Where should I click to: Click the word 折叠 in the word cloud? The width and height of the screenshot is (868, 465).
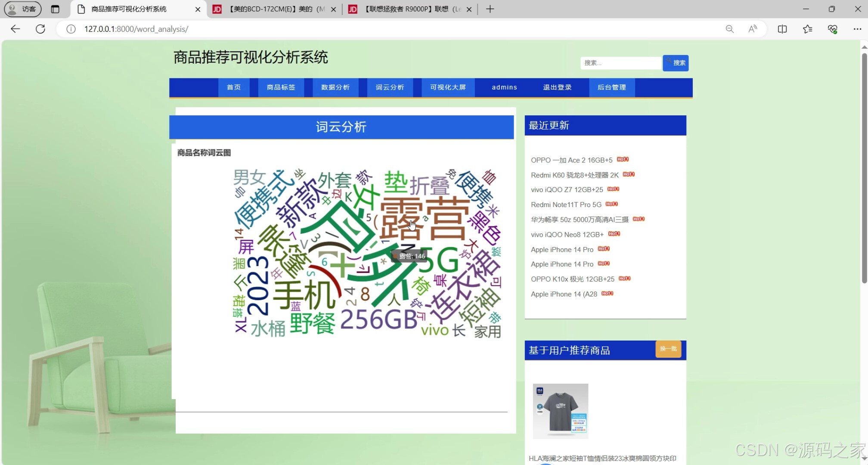coord(429,186)
